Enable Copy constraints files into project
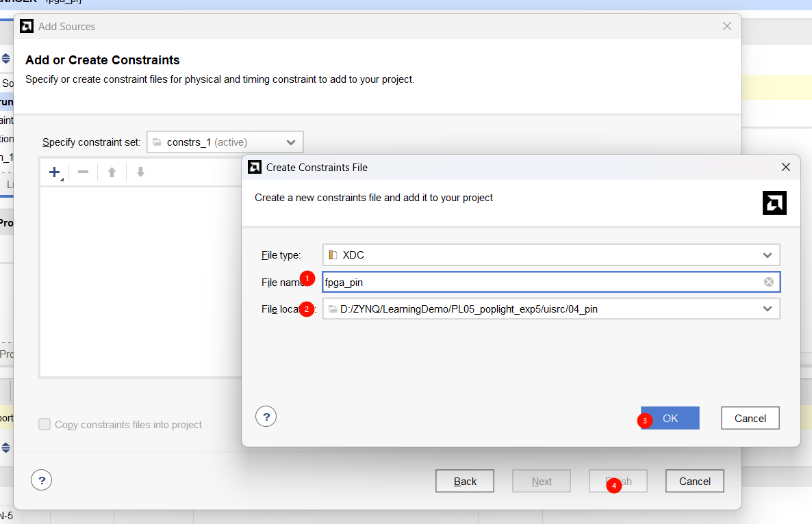Screen dimensions: 812x524 (45, 425)
